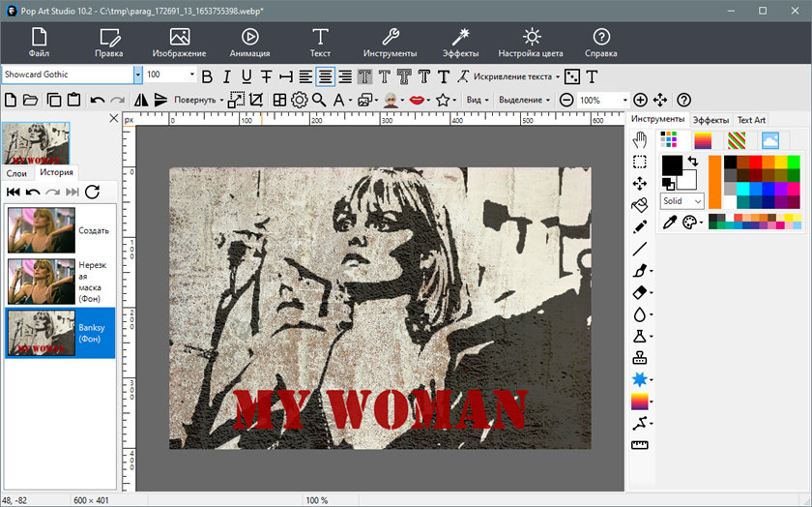The width and height of the screenshot is (812, 507).
Task: Switch to the Слои tab
Action: (16, 173)
